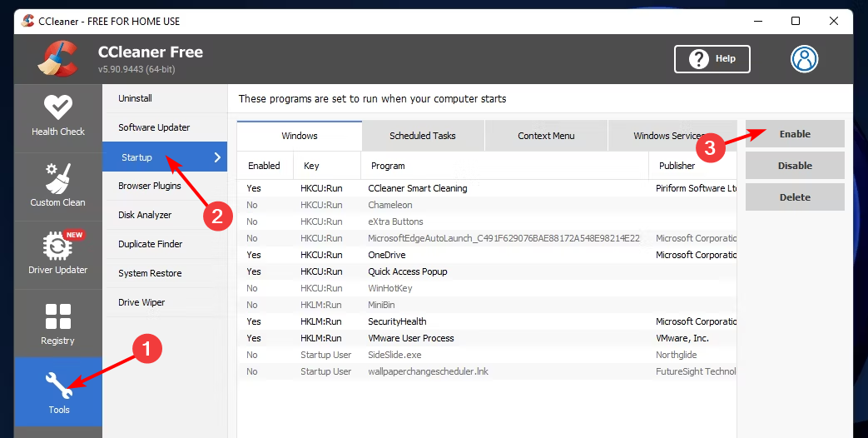The image size is (868, 438).
Task: Select the SecurityHealth entry
Action: [487, 321]
